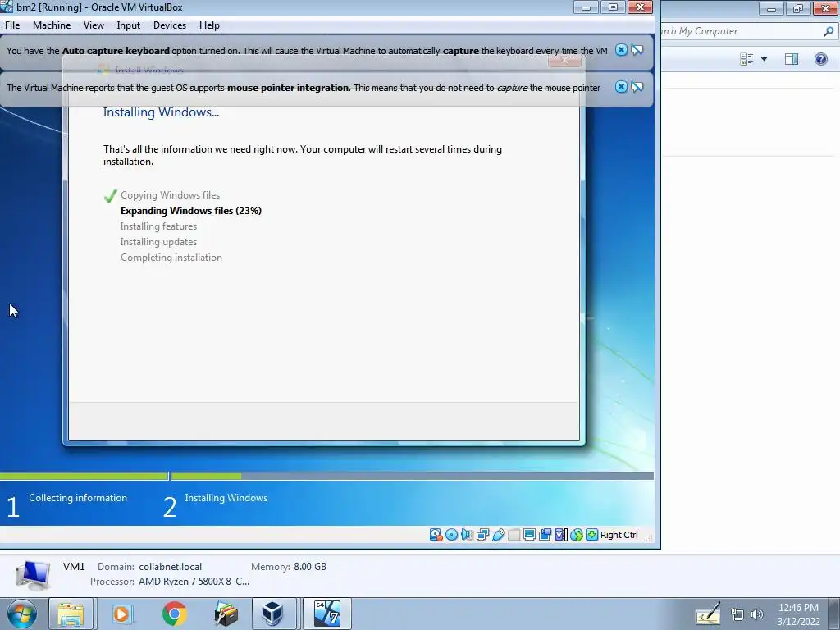
Task: Switch to the bm2 VM taskbar button
Action: point(327,614)
